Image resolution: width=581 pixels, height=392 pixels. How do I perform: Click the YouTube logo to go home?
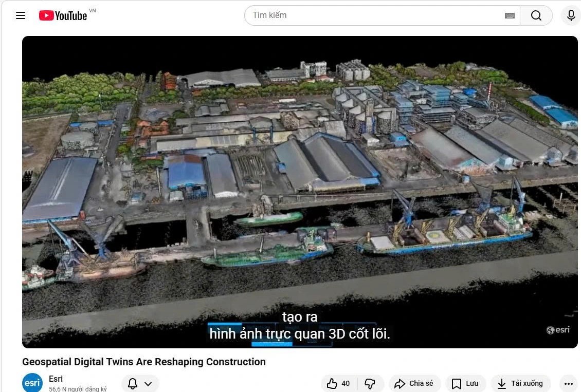point(63,15)
